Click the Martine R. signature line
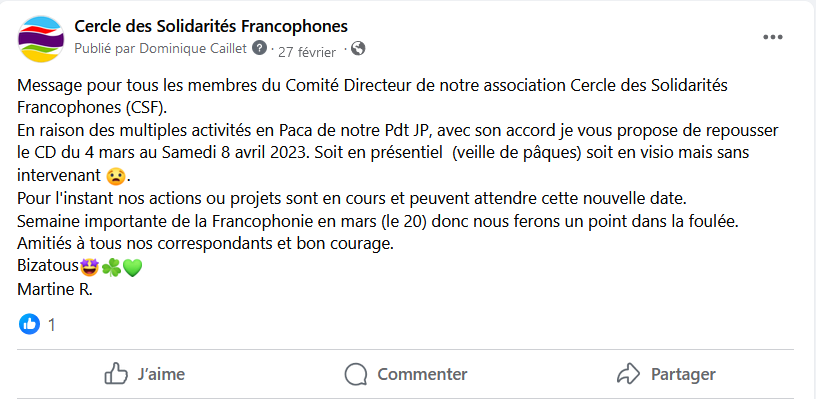816x399 pixels. (x=55, y=290)
